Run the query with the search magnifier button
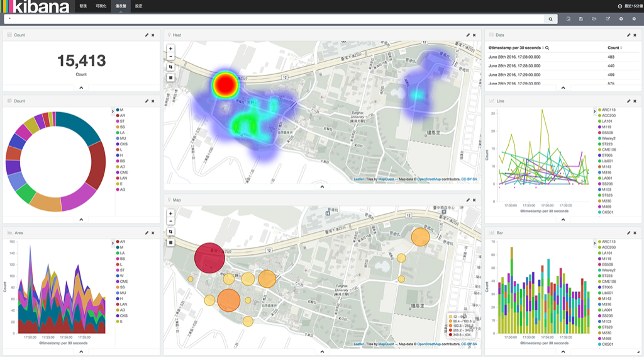The width and height of the screenshot is (644, 357). tap(551, 20)
